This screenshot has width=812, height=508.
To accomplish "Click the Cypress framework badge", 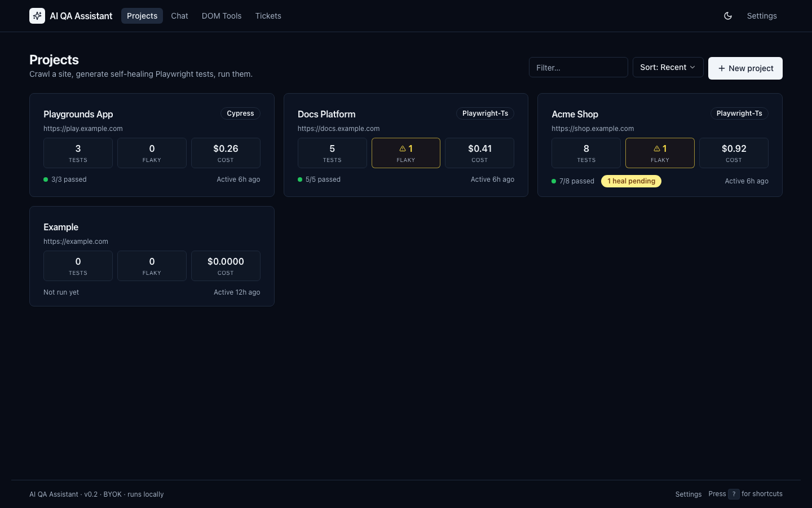I will click(240, 113).
